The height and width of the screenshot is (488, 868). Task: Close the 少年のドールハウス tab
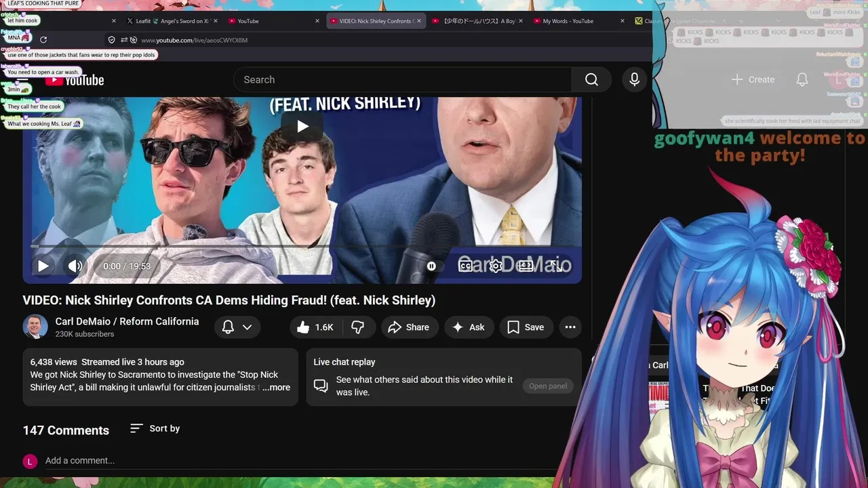pyautogui.click(x=520, y=21)
